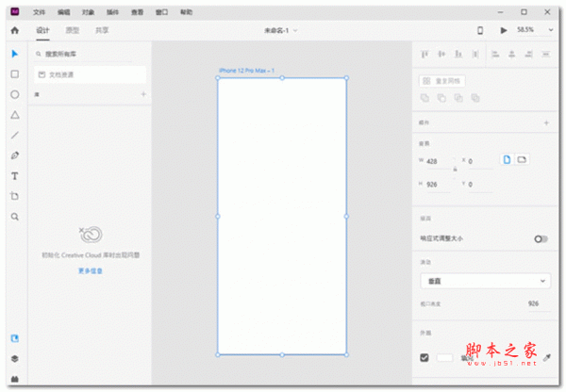
Task: Open the mobile device preview icon
Action: (x=480, y=31)
